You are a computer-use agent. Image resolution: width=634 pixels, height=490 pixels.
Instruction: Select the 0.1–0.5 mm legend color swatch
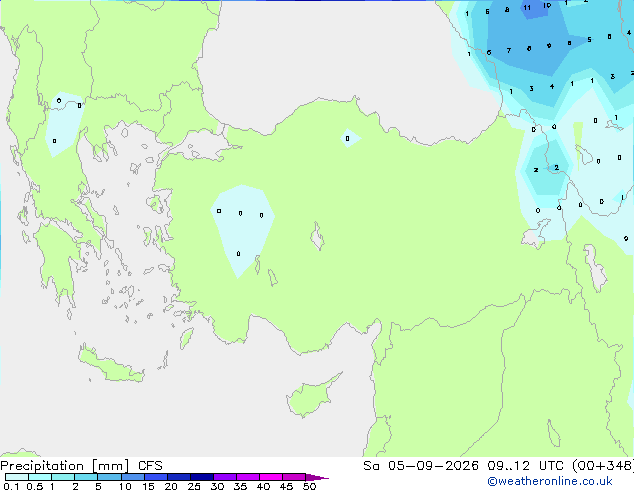pyautogui.click(x=17, y=477)
